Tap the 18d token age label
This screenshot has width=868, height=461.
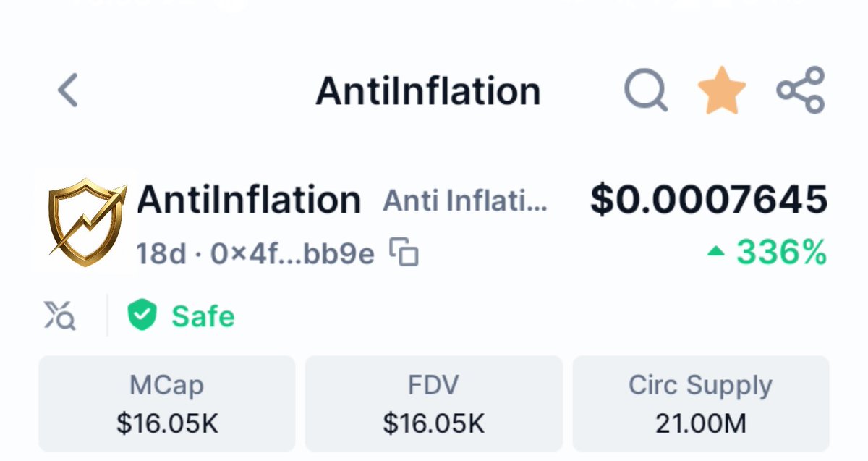[161, 253]
